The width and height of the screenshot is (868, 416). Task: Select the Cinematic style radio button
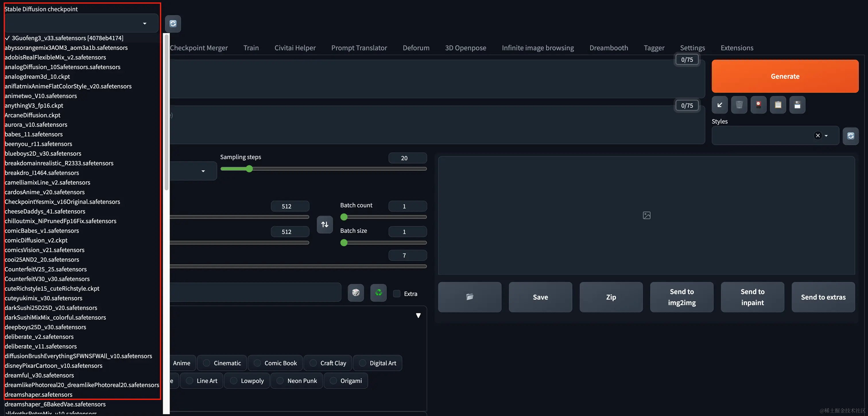pyautogui.click(x=222, y=363)
